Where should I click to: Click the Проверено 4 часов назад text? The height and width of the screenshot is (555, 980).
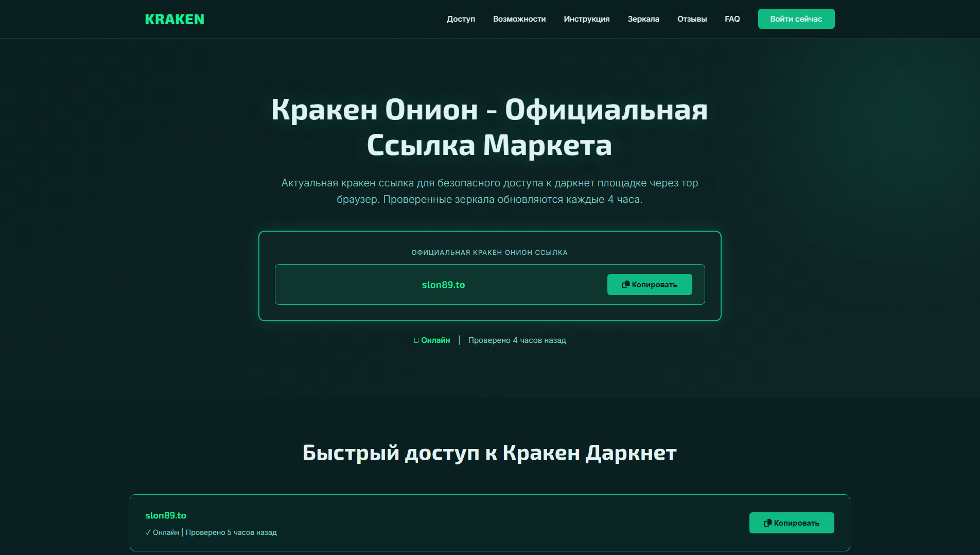(x=517, y=340)
